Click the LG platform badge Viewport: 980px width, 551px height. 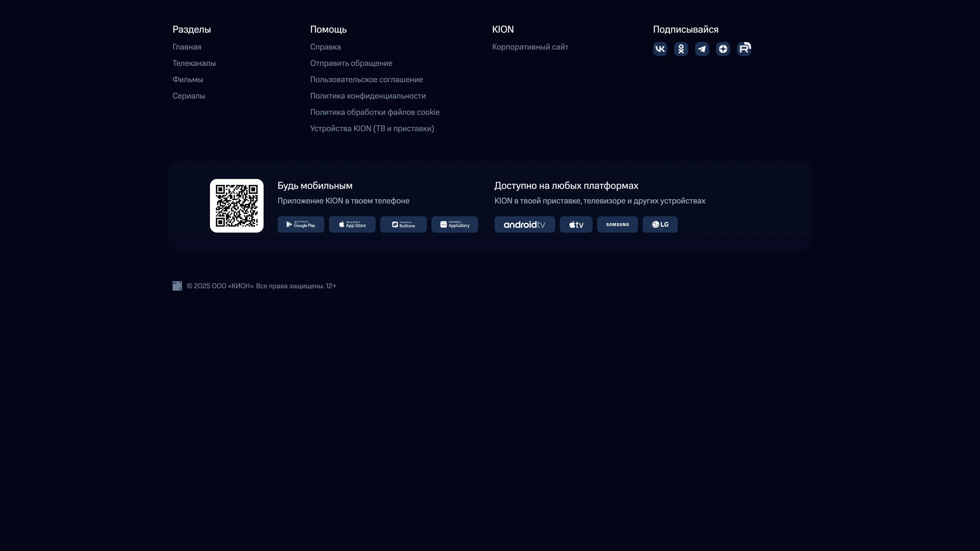pyautogui.click(x=660, y=224)
